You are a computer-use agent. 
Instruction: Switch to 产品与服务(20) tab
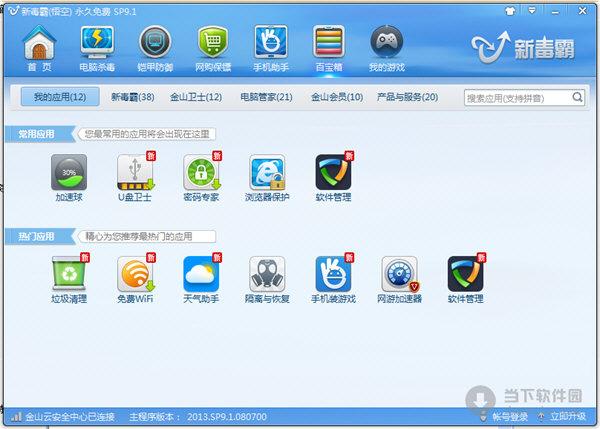coord(408,97)
